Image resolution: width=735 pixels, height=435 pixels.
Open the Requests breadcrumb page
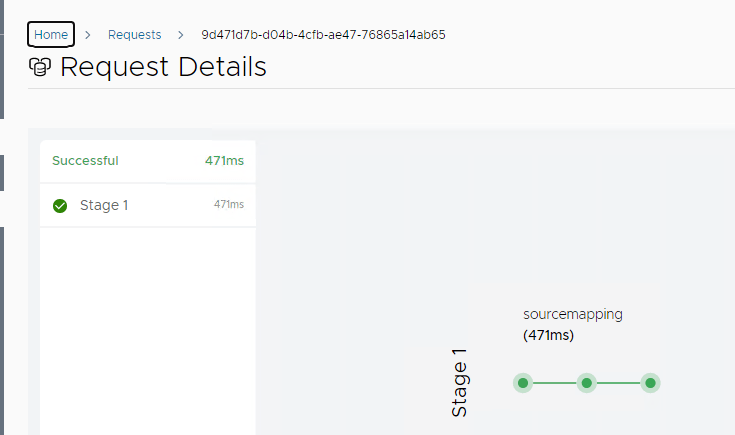point(134,34)
